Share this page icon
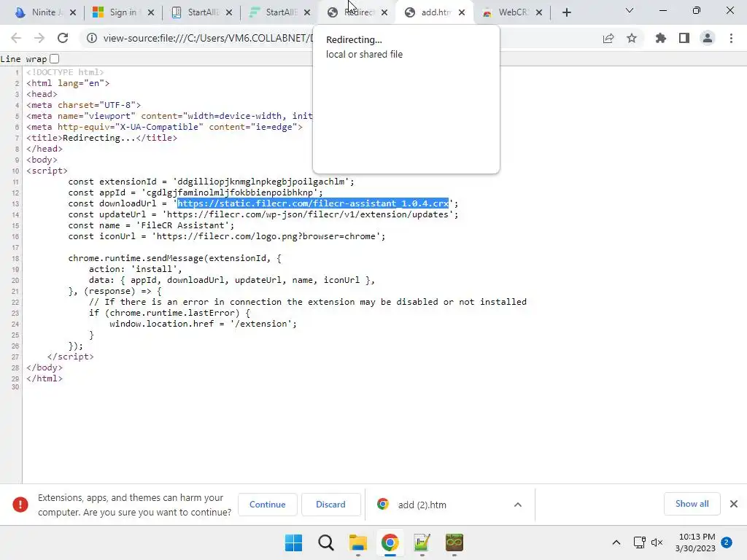Screen dimensions: 747x560 tap(608, 38)
